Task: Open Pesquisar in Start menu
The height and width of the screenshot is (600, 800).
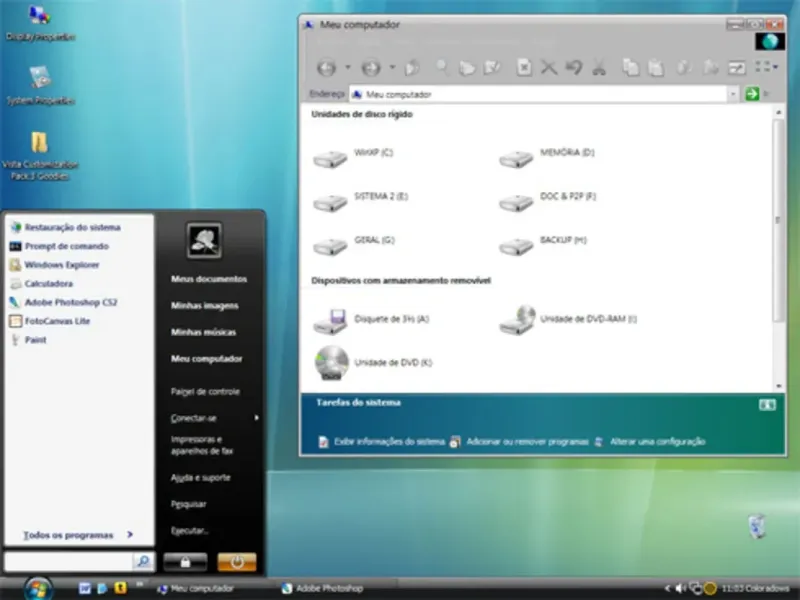Action: click(x=189, y=504)
